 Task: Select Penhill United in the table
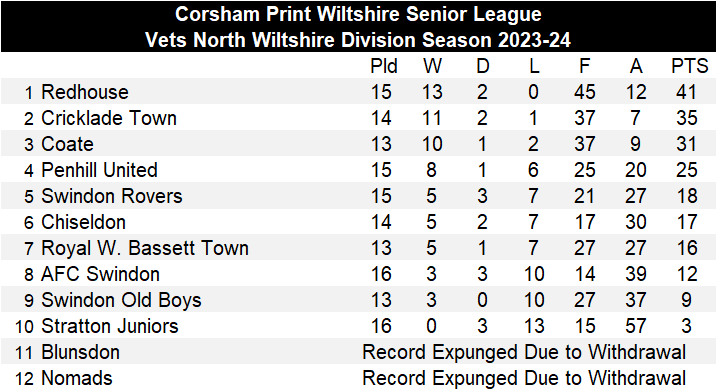(100, 170)
